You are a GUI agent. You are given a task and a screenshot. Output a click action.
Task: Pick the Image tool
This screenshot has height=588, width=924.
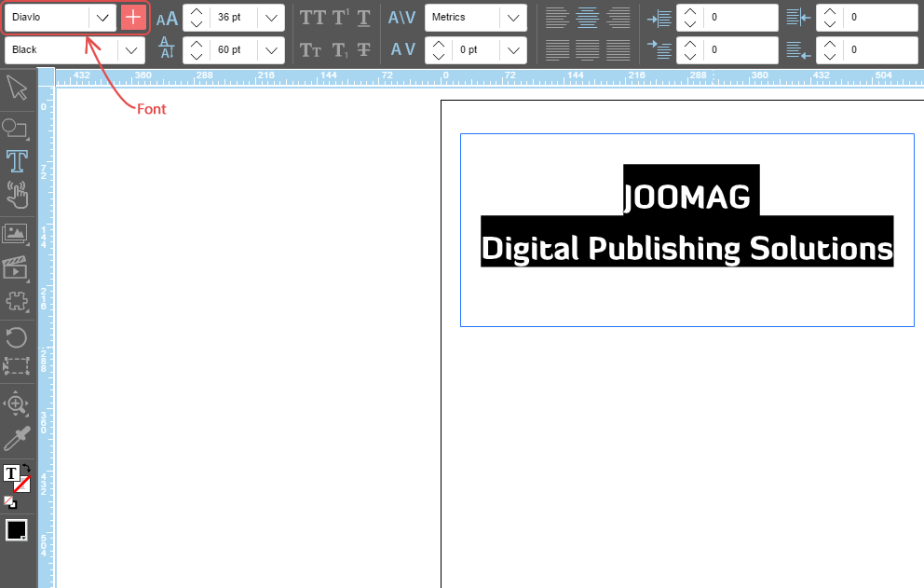(x=16, y=234)
